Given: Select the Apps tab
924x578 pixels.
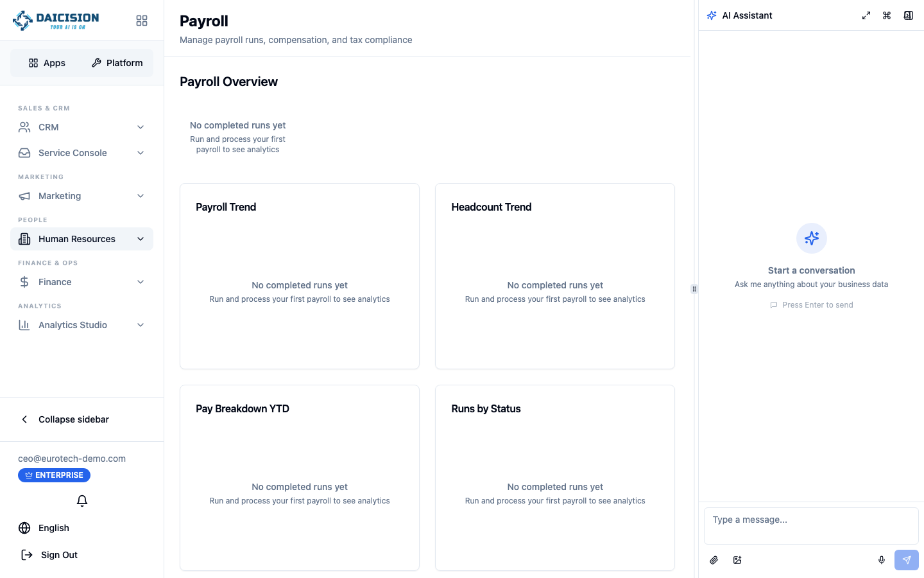Looking at the screenshot, I should pos(47,63).
